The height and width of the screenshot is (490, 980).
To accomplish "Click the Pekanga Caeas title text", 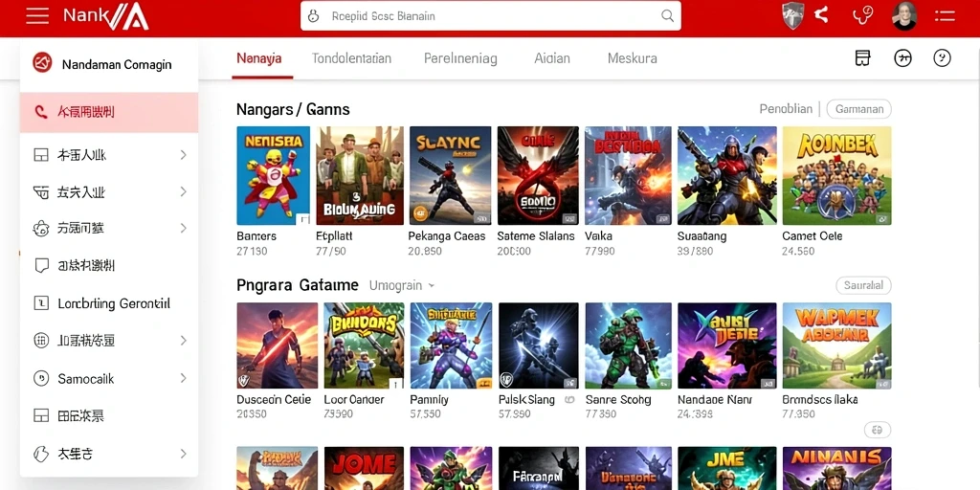I will point(447,236).
